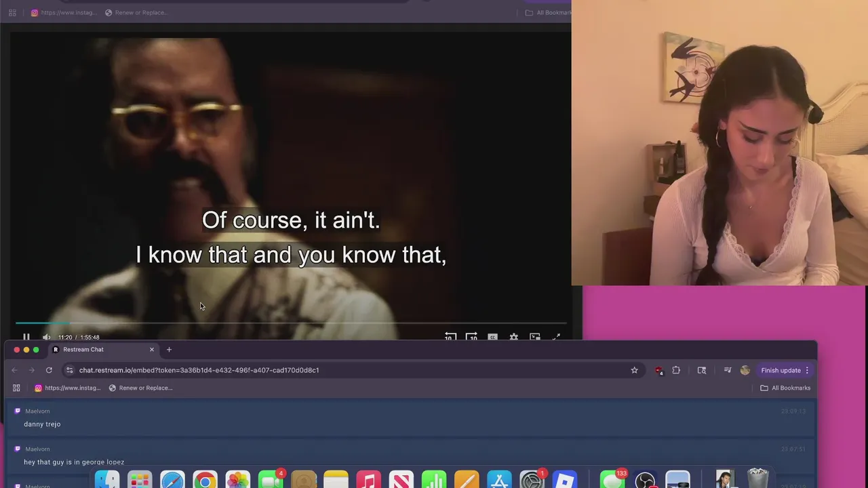This screenshot has width=868, height=488.
Task: Open Messages from the Dock
Action: (x=612, y=480)
